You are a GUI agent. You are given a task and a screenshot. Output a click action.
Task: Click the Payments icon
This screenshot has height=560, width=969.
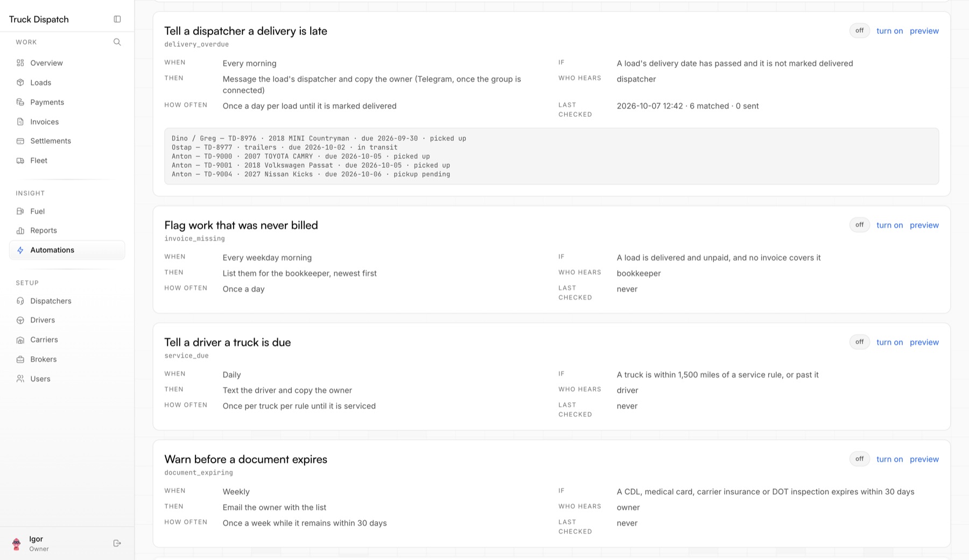[x=20, y=102]
